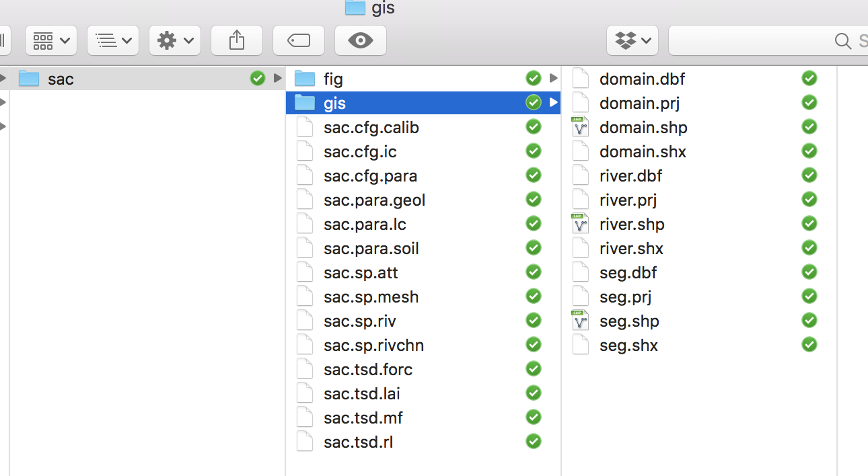Click the arrow next to sac folder
Viewport: 868px width, 476px height.
coord(277,79)
